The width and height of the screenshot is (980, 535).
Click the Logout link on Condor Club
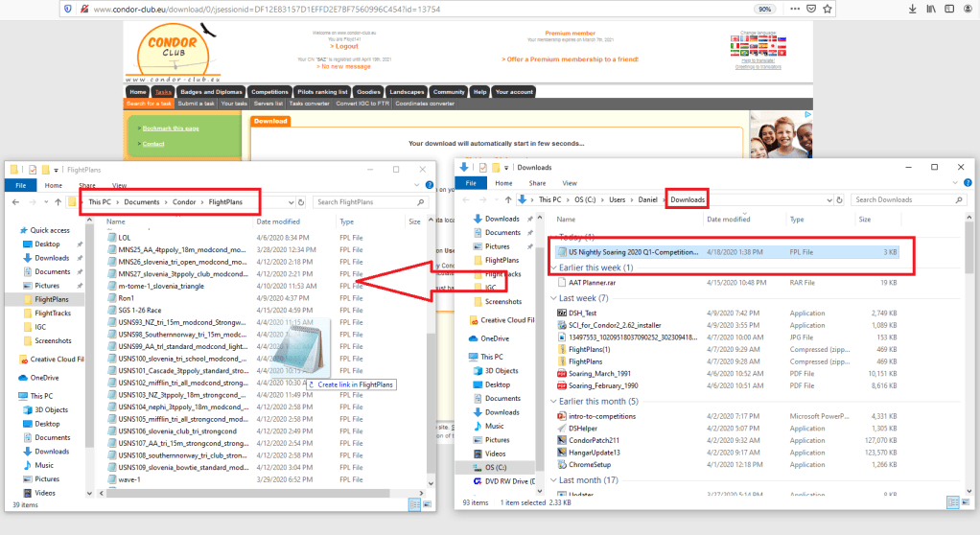click(x=345, y=45)
